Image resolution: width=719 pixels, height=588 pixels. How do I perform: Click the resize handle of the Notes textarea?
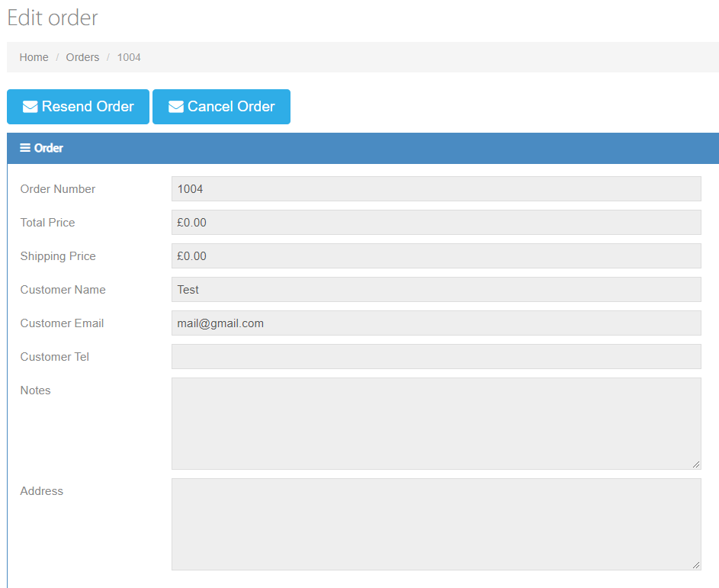[697, 464]
